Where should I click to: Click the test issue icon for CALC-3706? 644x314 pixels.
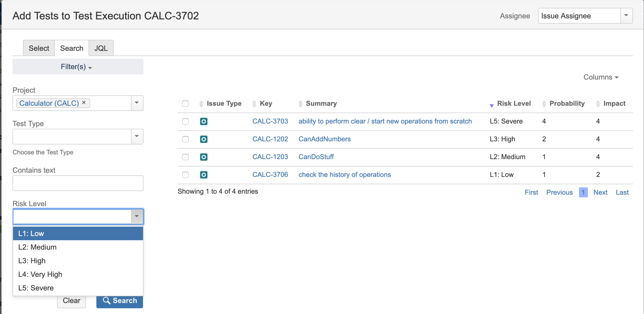click(204, 174)
